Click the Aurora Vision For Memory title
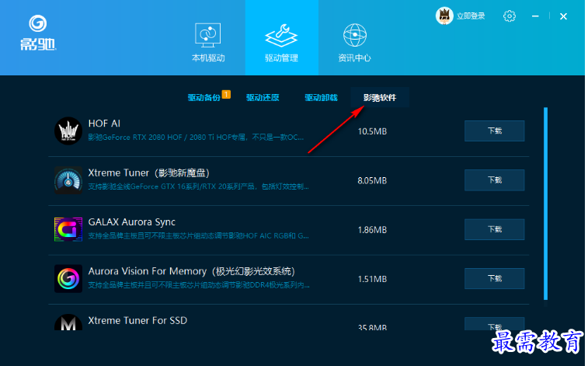 pos(192,271)
